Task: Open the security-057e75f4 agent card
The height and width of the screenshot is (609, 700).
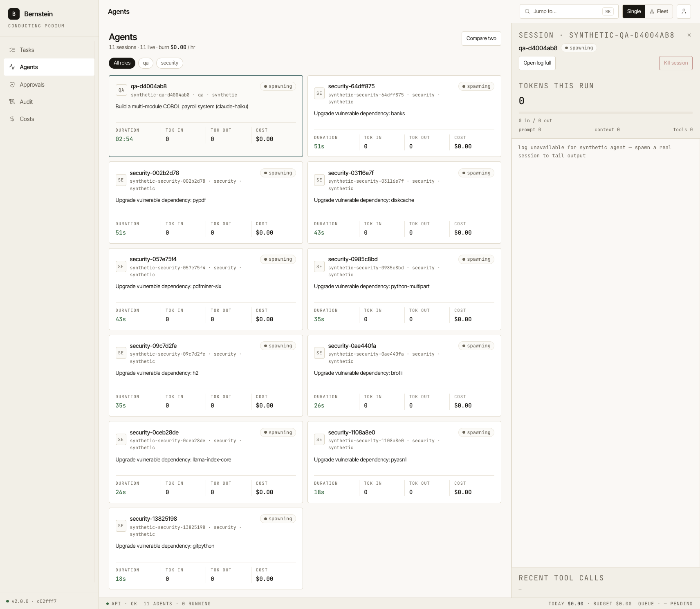Action: 206,289
